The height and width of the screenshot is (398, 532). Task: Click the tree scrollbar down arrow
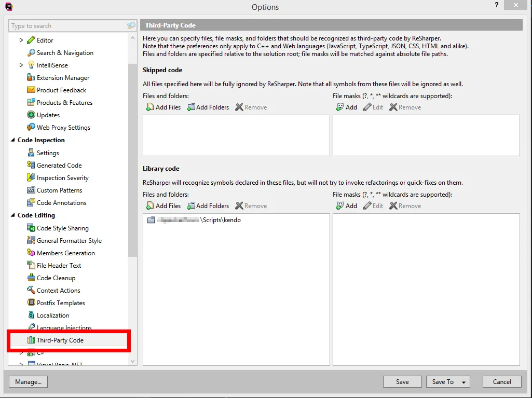coord(133,361)
